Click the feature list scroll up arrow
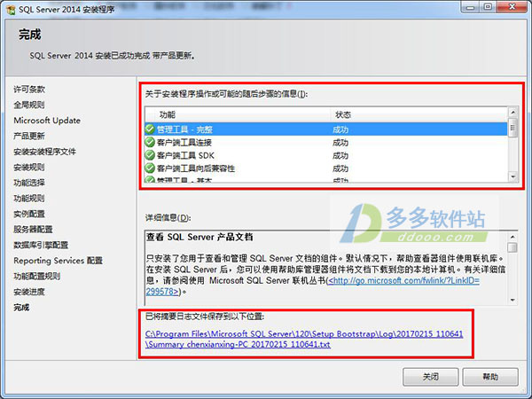 (x=512, y=112)
